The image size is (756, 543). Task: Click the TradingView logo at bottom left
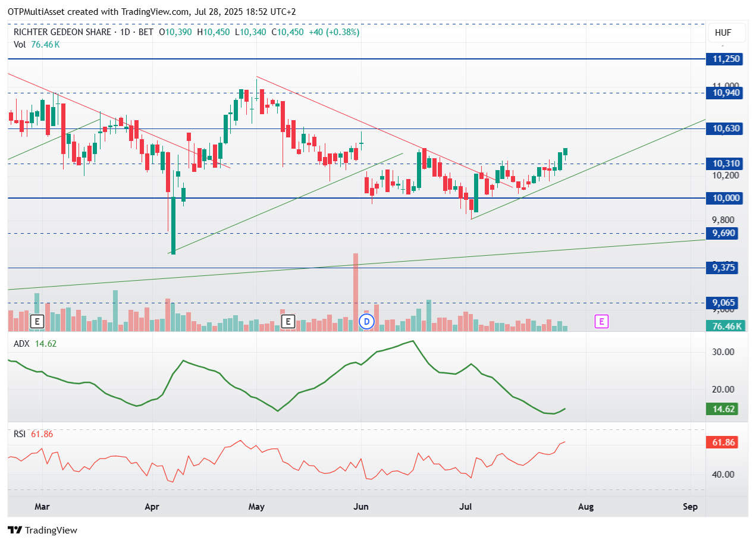pyautogui.click(x=42, y=530)
